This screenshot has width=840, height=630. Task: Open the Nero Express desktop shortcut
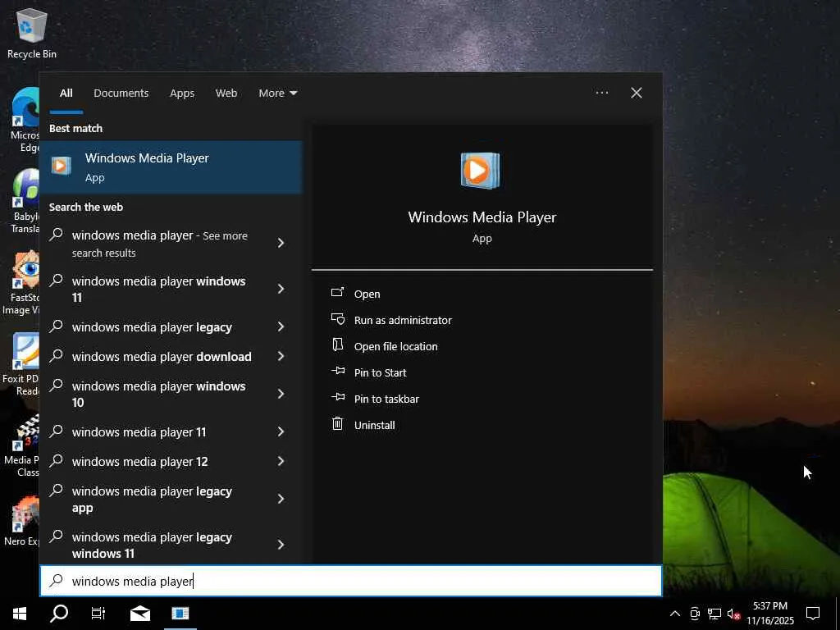point(22,521)
